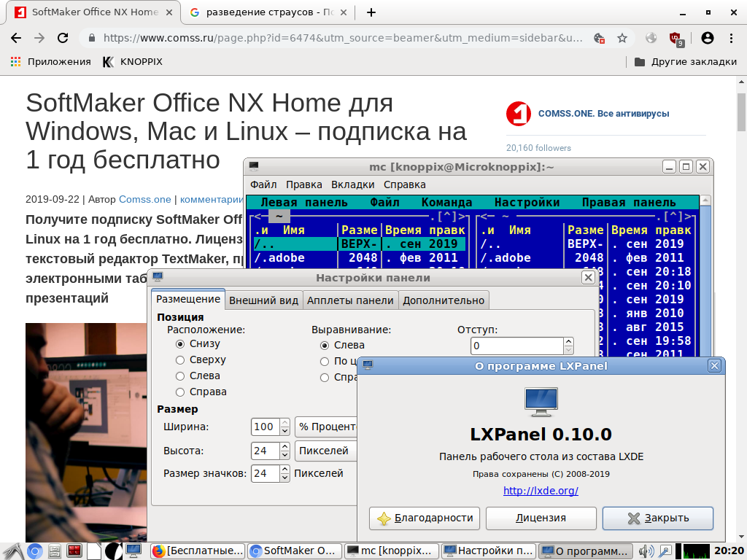Screen dimensions: 747x560
Task: Click the Высота spinner arrows
Action: click(285, 451)
